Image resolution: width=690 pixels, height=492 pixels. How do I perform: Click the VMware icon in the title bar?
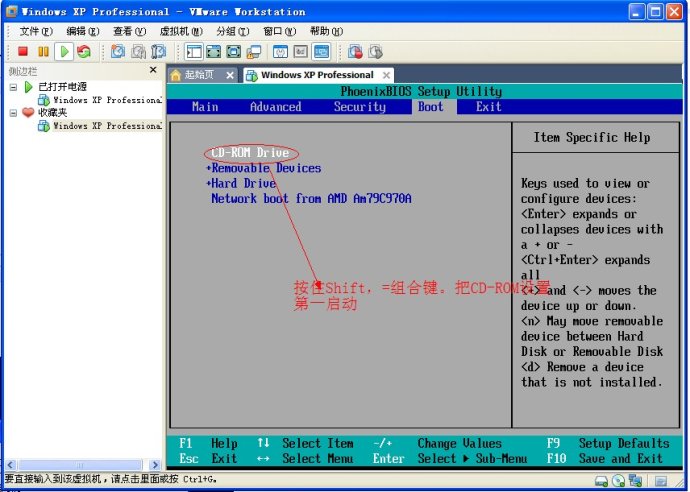tap(12, 11)
